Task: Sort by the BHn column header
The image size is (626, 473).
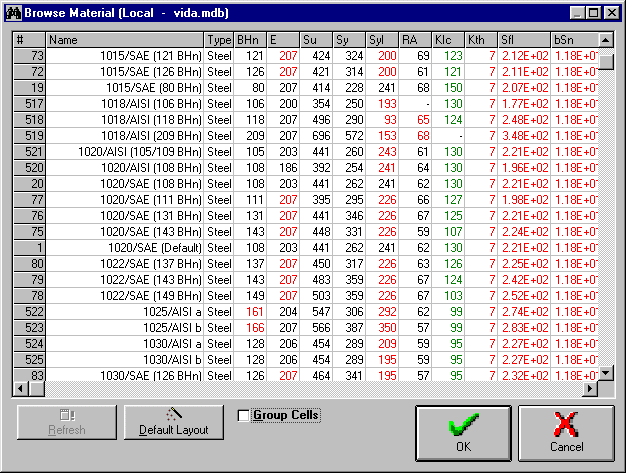Action: [249, 40]
